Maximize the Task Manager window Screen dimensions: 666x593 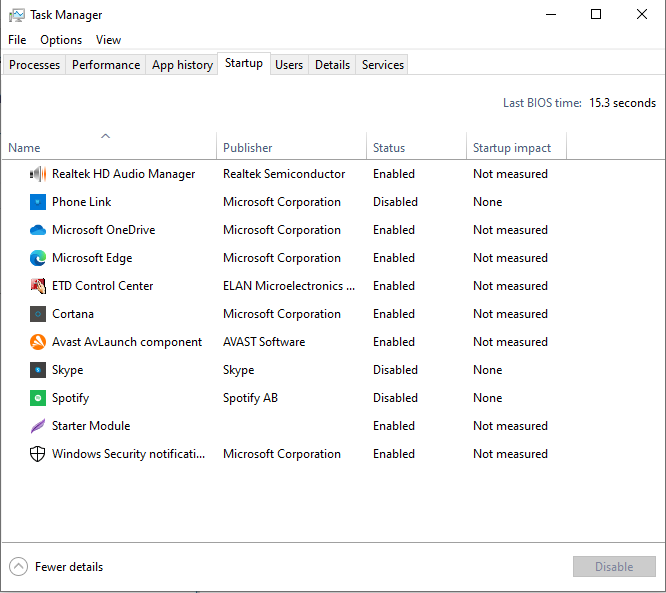(596, 14)
